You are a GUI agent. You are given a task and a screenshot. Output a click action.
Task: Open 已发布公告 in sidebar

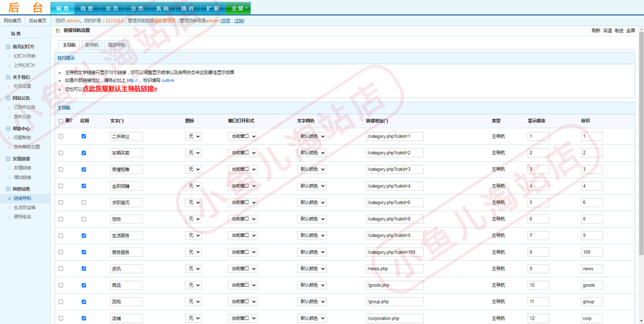[24, 107]
